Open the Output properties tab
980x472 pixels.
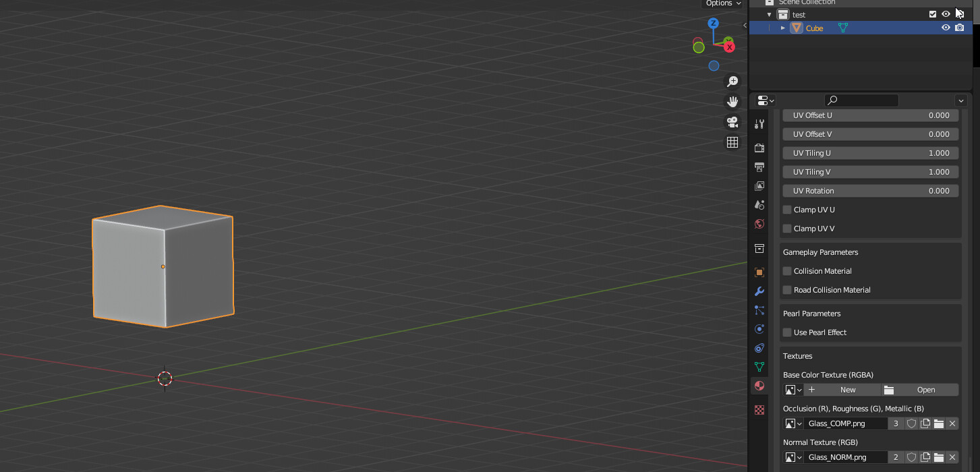759,167
